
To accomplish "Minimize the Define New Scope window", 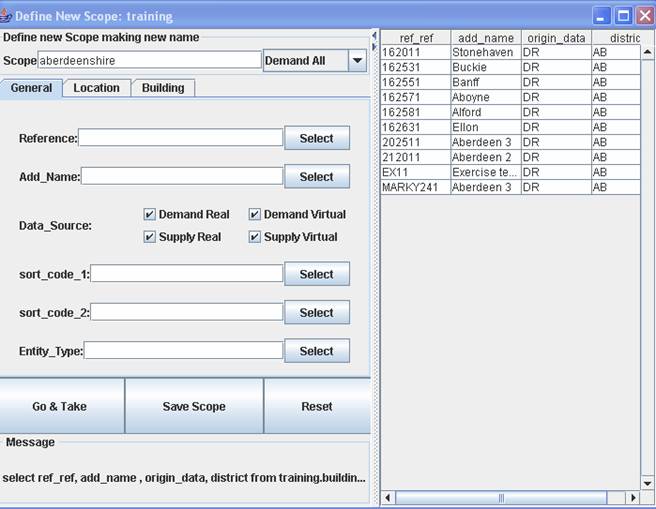I will click(601, 15).
